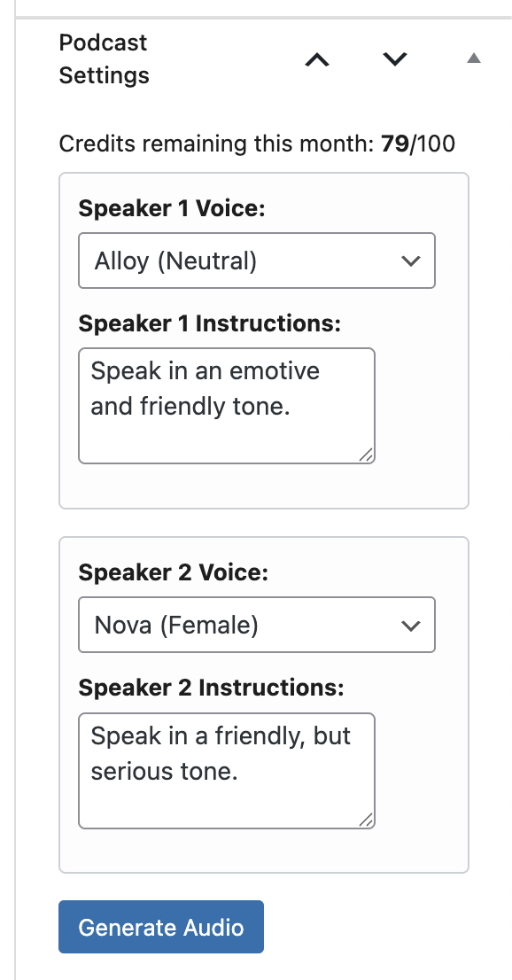Viewport: 512px width, 980px height.
Task: Click the Nova (Female) voice selector
Action: coord(257,625)
